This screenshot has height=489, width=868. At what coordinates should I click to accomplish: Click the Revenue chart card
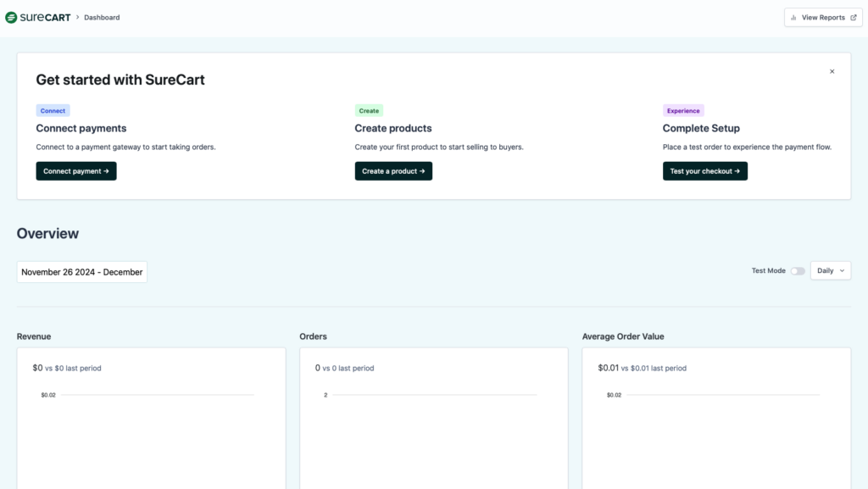point(151,424)
